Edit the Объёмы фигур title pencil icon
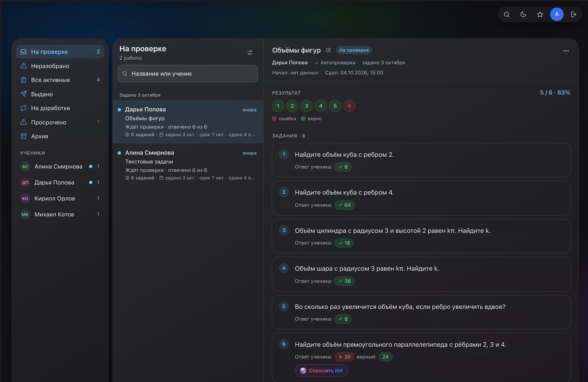The width and height of the screenshot is (588, 382). (328, 50)
